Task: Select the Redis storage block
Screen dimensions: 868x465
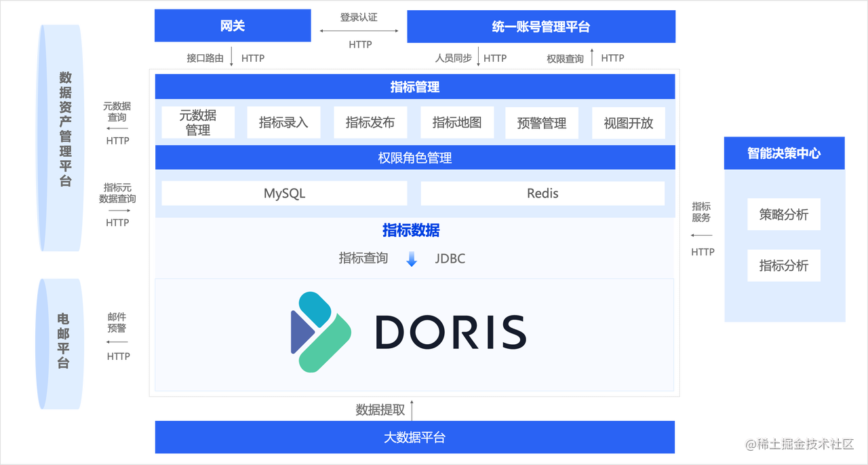Action: point(542,193)
